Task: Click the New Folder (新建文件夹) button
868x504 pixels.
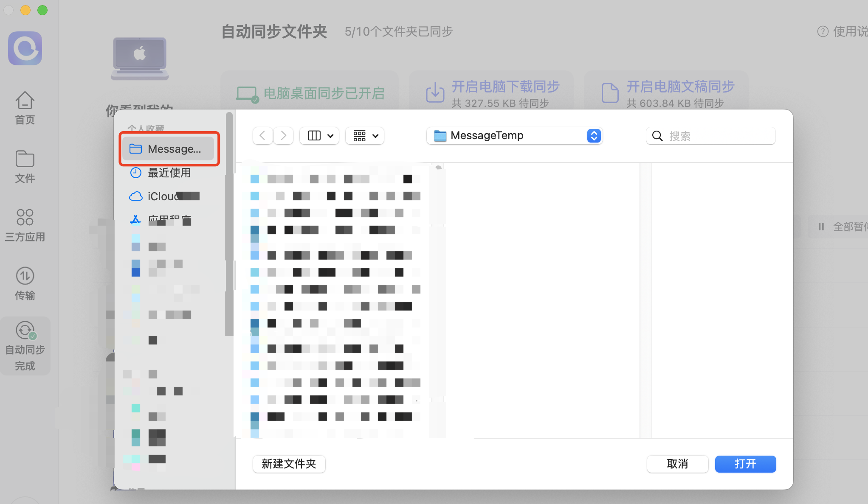Action: [x=289, y=464]
